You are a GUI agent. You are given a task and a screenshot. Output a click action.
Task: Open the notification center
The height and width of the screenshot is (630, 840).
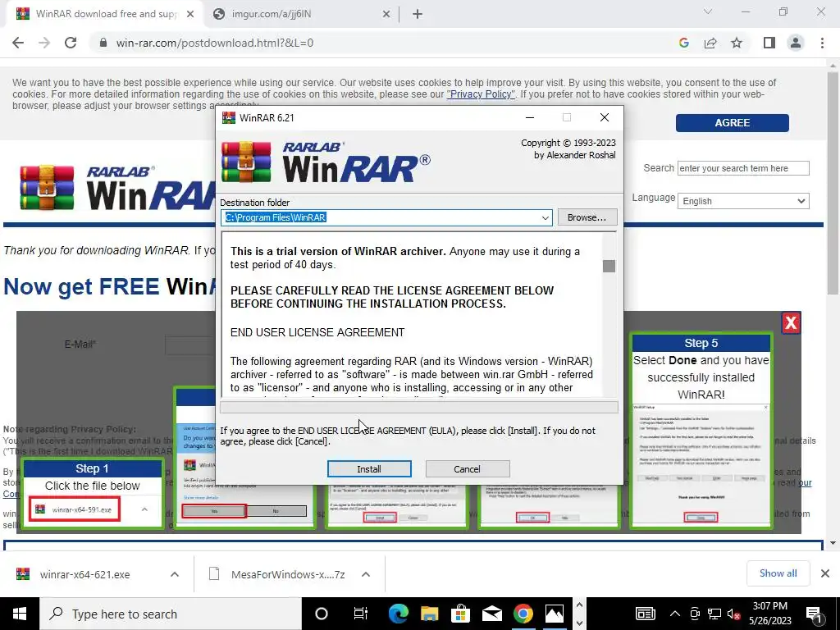pyautogui.click(x=815, y=614)
